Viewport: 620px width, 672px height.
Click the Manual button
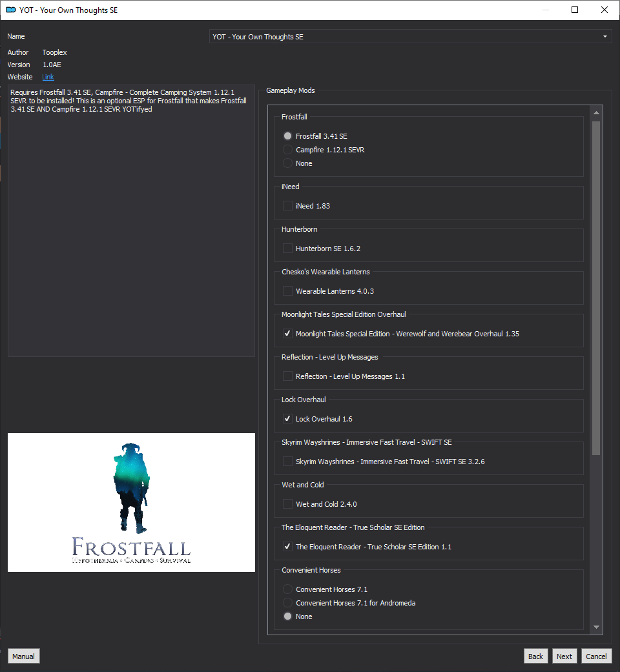click(x=24, y=656)
